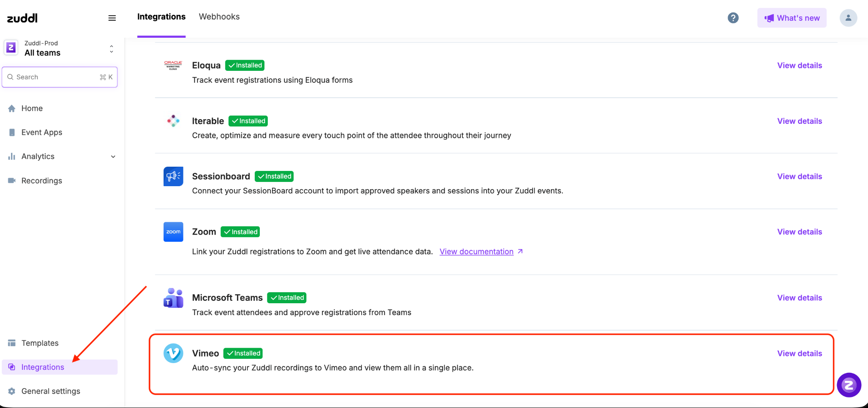Click the Installed badge next to Iterable

248,121
